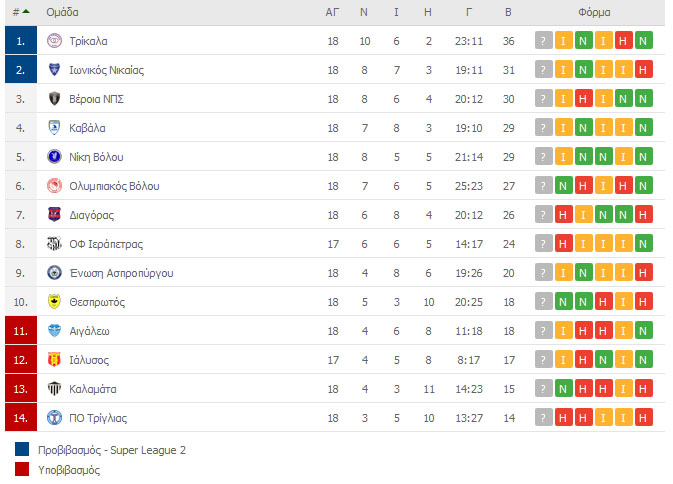The height and width of the screenshot is (484, 673).
Task: Open the Βέροια ΝΠΣ club logo
Action: pos(54,99)
